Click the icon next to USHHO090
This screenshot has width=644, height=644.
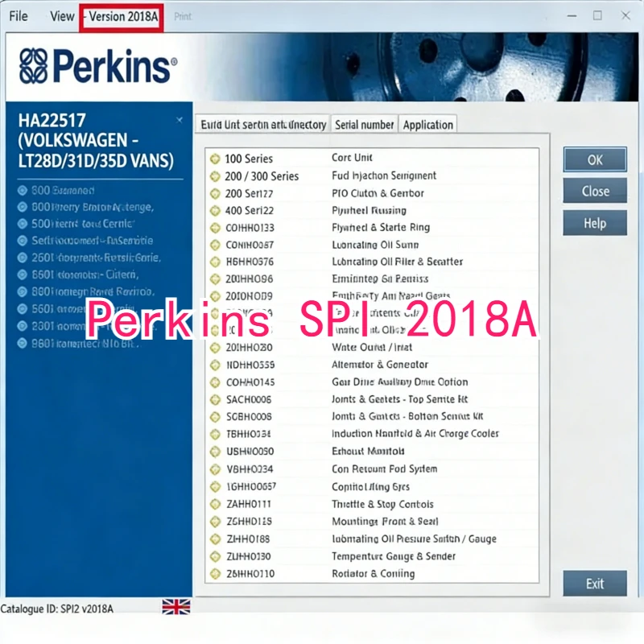click(215, 452)
